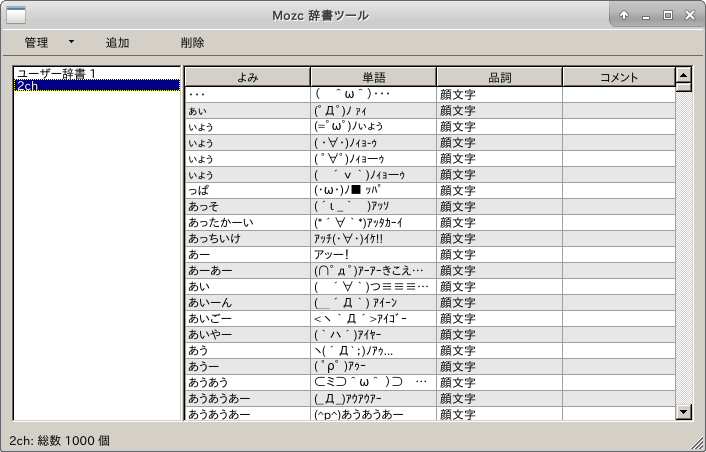Select the reading cell あい
This screenshot has width=706, height=452.
click(248, 286)
